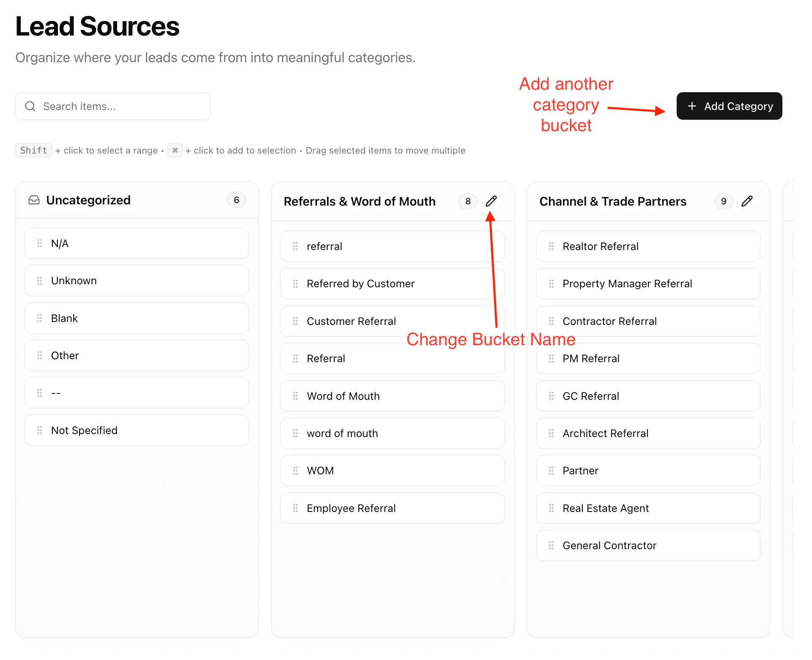Click the Uncategorized inbox icon
The width and height of the screenshot is (812, 660).
click(x=34, y=200)
